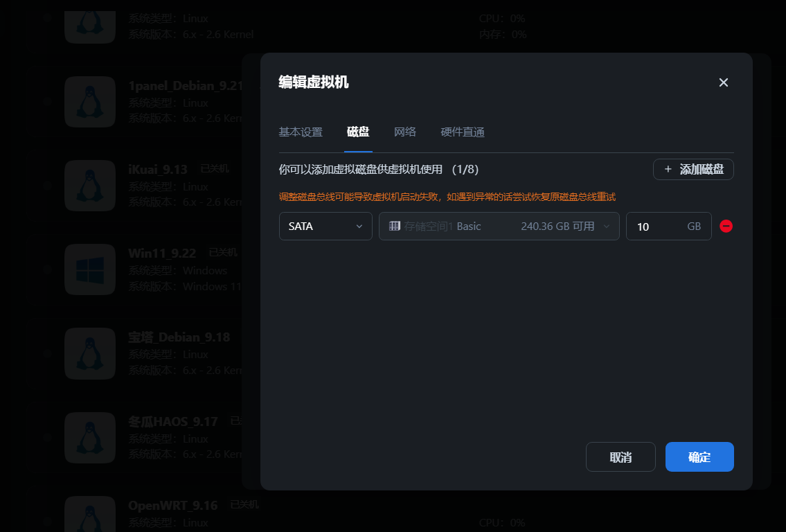Viewport: 786px width, 532px height.
Task: Click the 添加磁盘 button
Action: 693,170
